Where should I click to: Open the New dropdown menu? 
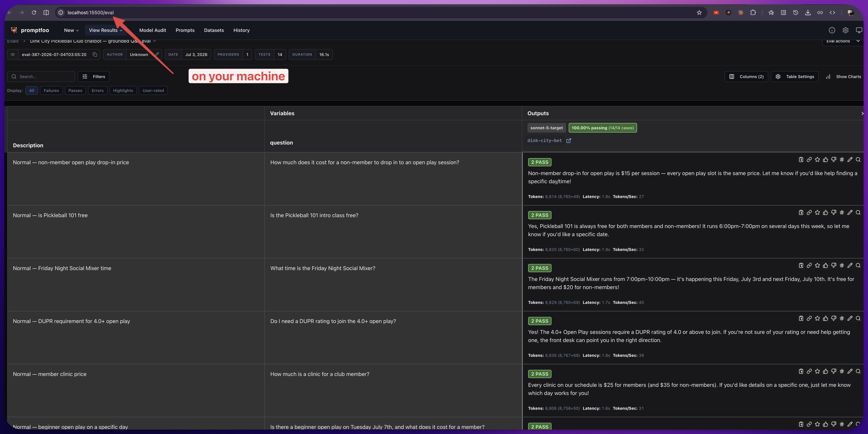pos(71,30)
